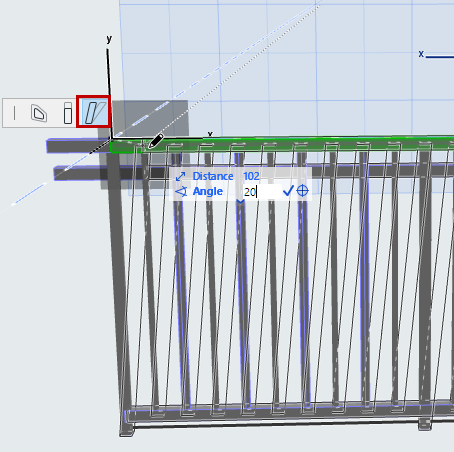Click the Angle input field showing 20
Screen dimensions: 454x452
coord(262,192)
